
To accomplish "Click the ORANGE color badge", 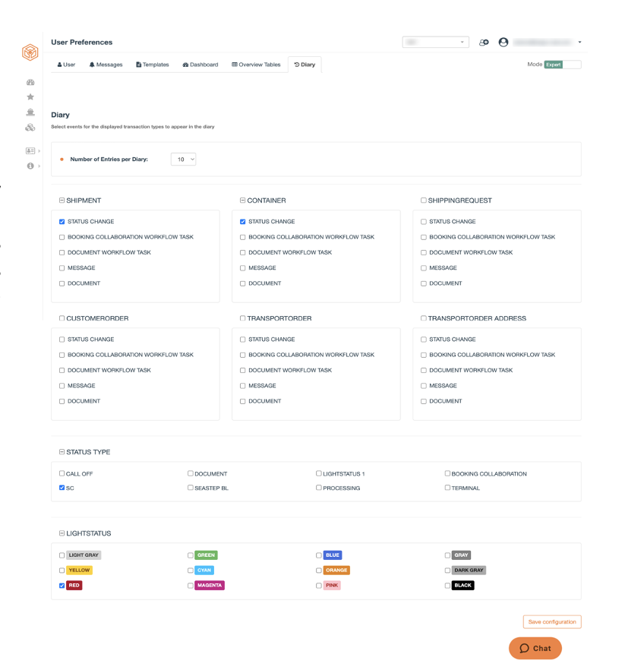I will (336, 570).
